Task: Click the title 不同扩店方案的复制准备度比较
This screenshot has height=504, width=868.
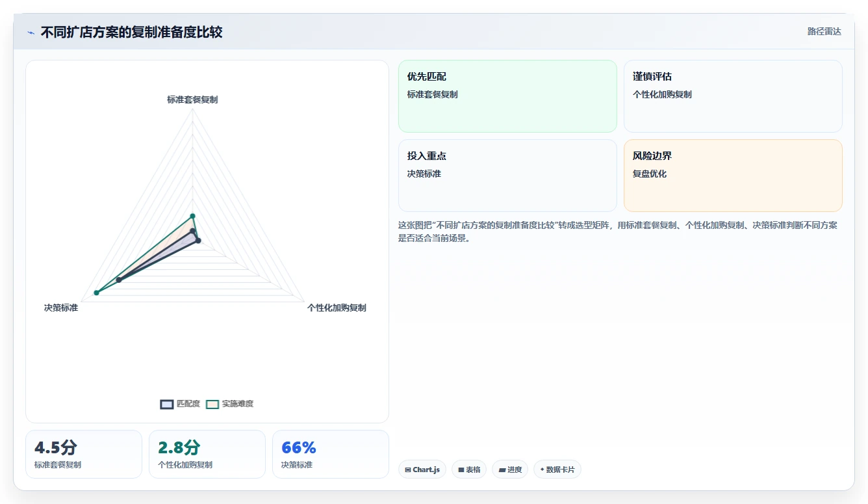Action: pos(132,33)
